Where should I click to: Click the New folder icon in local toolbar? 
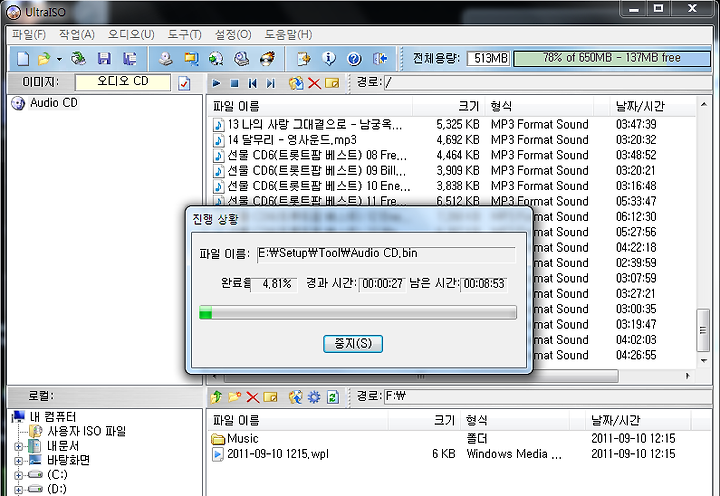[235, 397]
